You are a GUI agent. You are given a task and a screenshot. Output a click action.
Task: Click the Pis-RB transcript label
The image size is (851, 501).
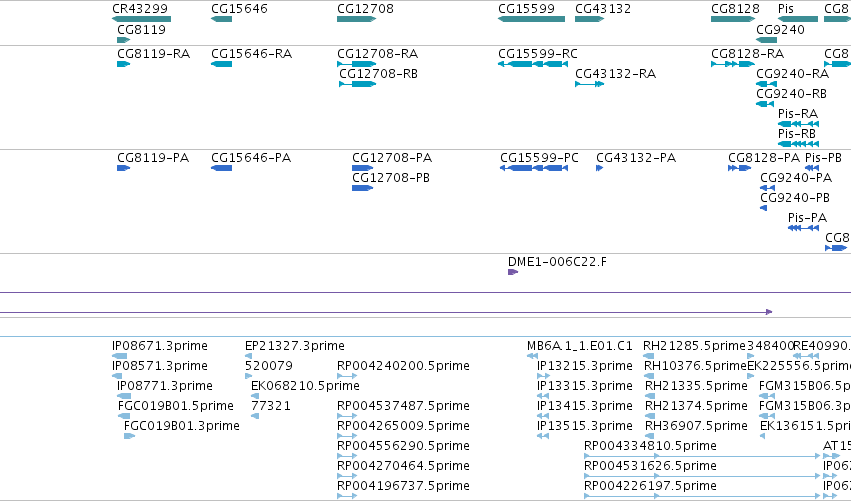[x=797, y=134]
